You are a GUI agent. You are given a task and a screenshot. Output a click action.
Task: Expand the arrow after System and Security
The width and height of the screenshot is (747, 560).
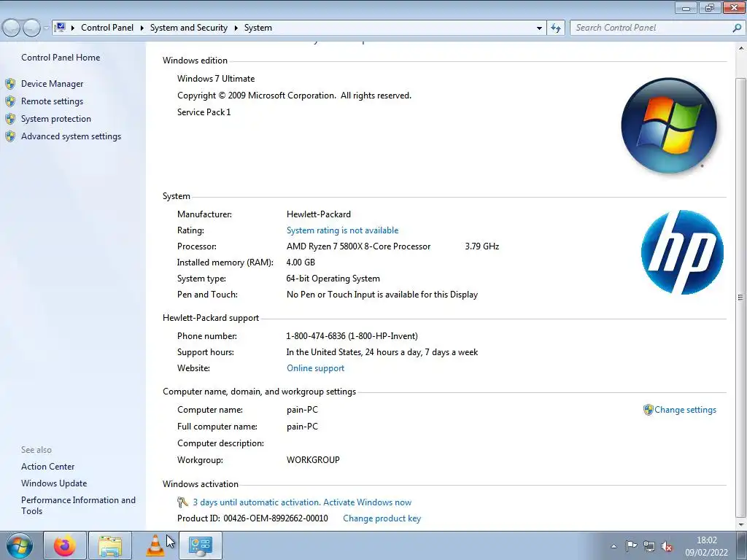click(236, 28)
